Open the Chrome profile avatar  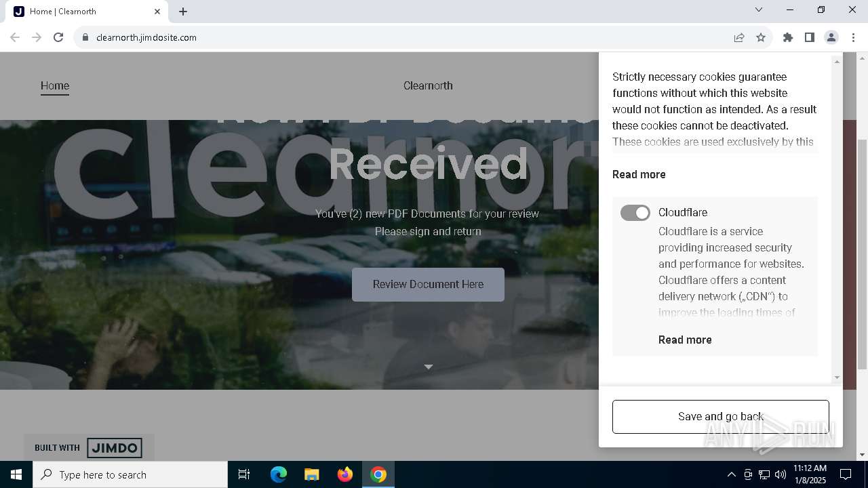pos(831,37)
